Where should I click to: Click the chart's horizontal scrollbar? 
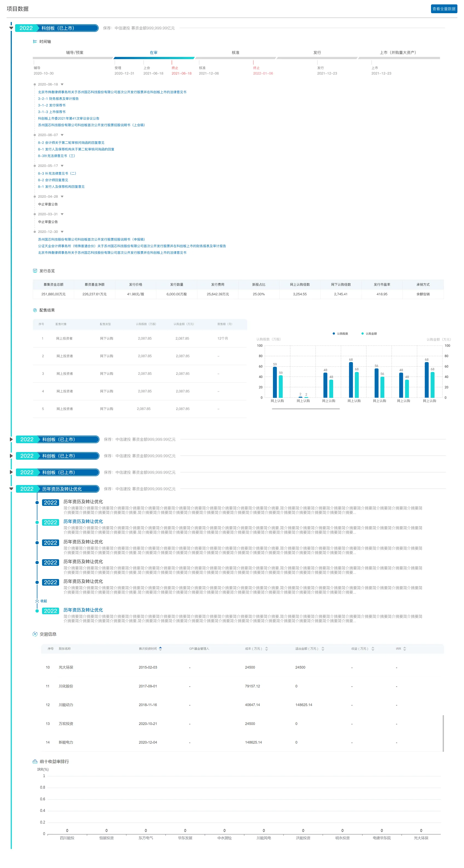pyautogui.click(x=305, y=409)
